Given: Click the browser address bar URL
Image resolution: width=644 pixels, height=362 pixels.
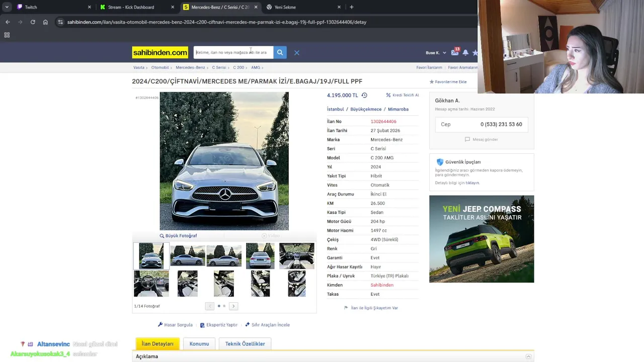Looking at the screenshot, I should pyautogui.click(x=217, y=22).
